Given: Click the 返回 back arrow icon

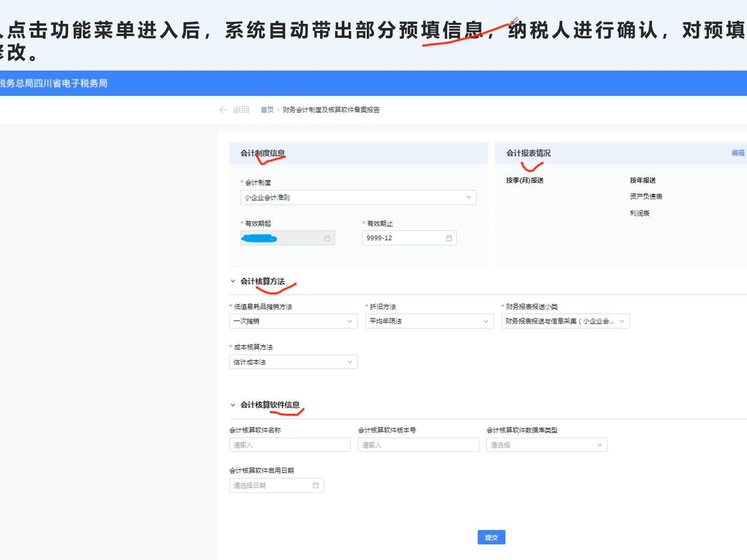Looking at the screenshot, I should coord(224,110).
